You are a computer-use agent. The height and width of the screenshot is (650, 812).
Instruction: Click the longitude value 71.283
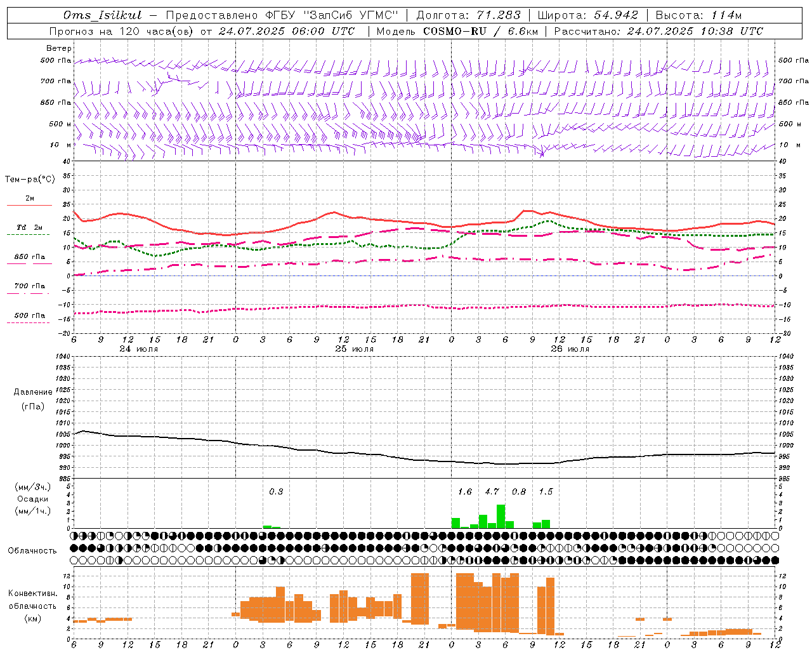click(499, 15)
